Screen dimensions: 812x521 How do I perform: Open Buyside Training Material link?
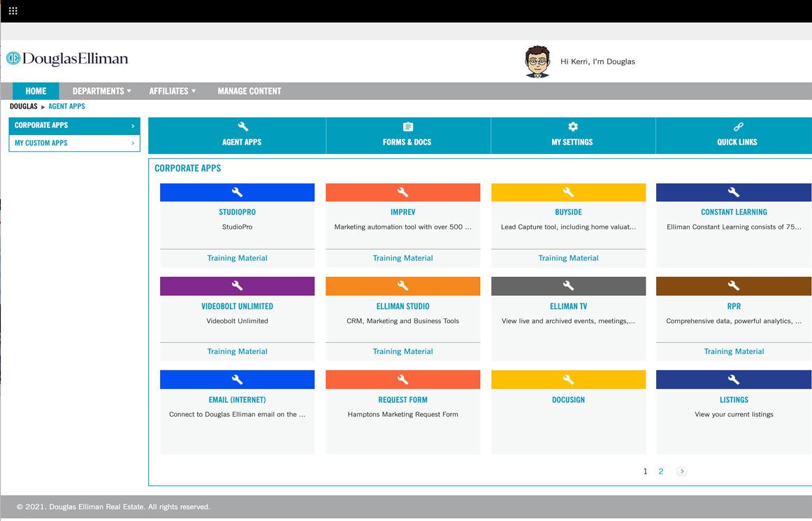pyautogui.click(x=568, y=258)
